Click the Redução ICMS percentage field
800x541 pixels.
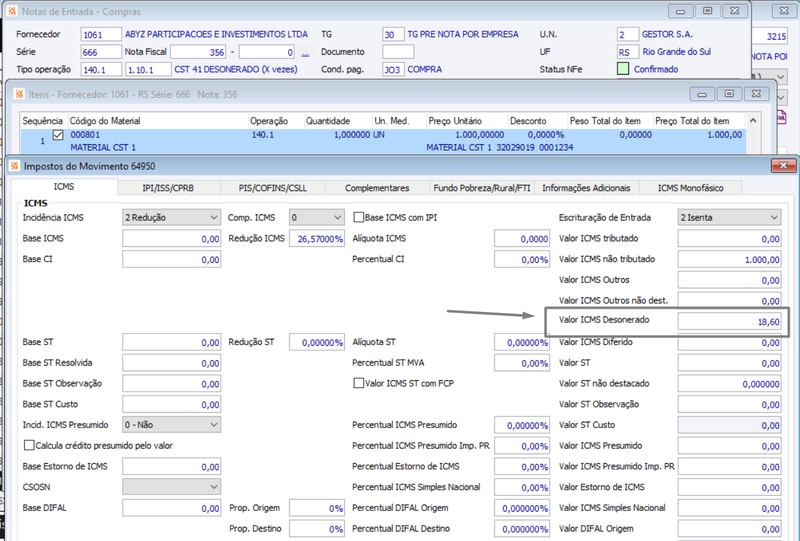317,238
